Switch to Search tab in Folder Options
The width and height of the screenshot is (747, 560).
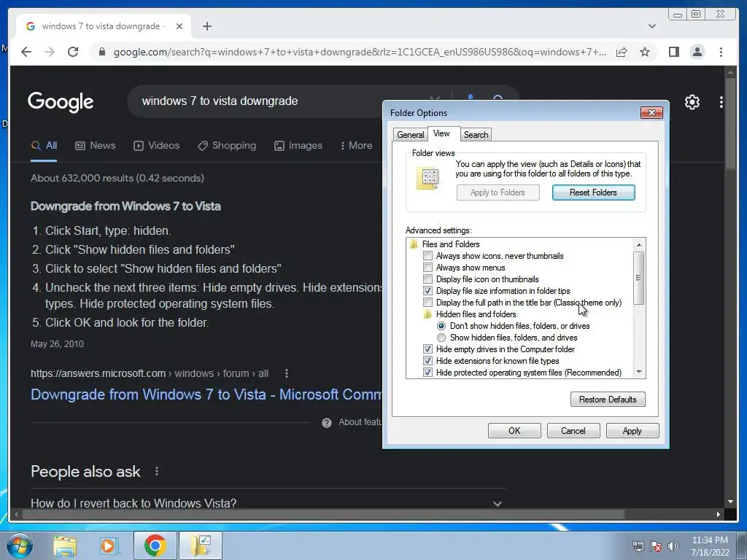pyautogui.click(x=476, y=135)
